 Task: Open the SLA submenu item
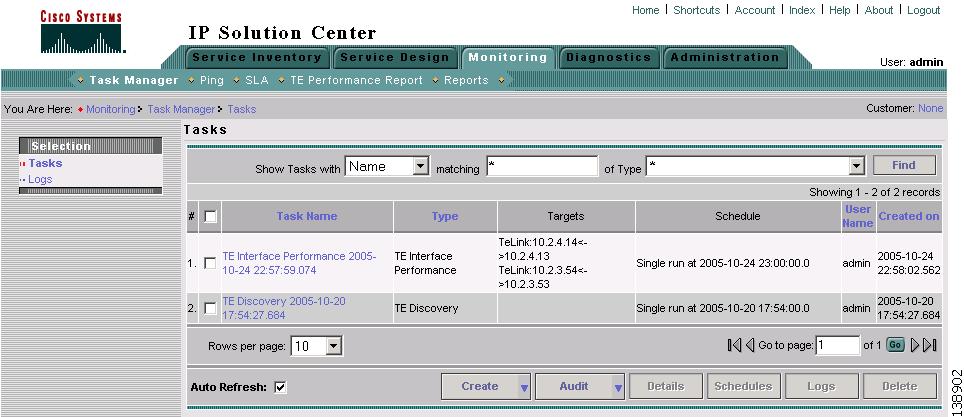256,80
